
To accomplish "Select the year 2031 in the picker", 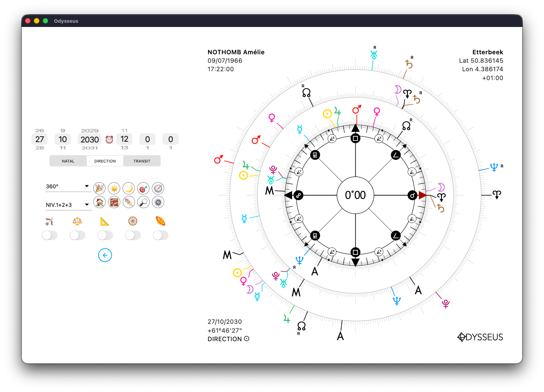I will tap(90, 148).
